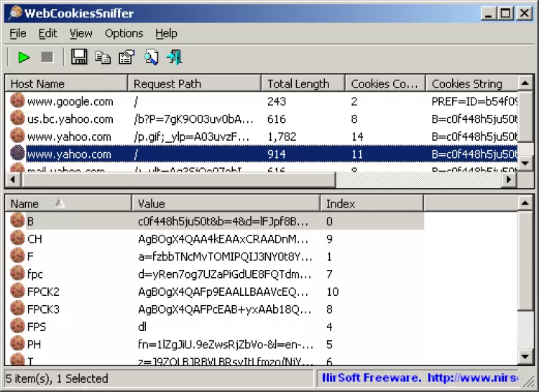539x392 pixels.
Task: Open the Edit menu
Action: 47,33
